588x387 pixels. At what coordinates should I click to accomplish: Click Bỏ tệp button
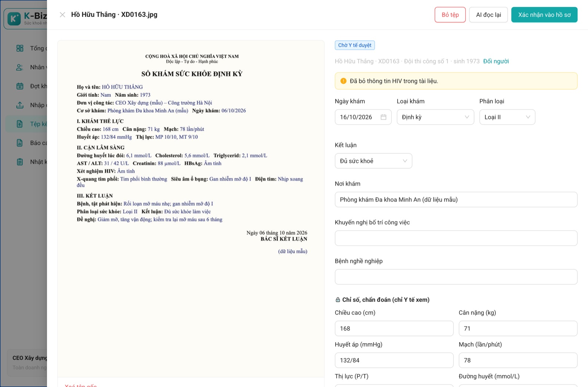point(450,15)
